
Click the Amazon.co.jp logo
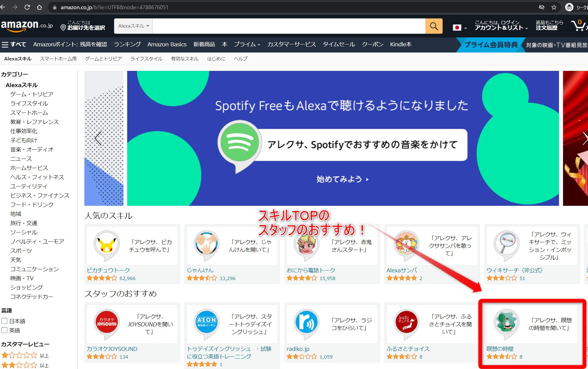(x=27, y=26)
